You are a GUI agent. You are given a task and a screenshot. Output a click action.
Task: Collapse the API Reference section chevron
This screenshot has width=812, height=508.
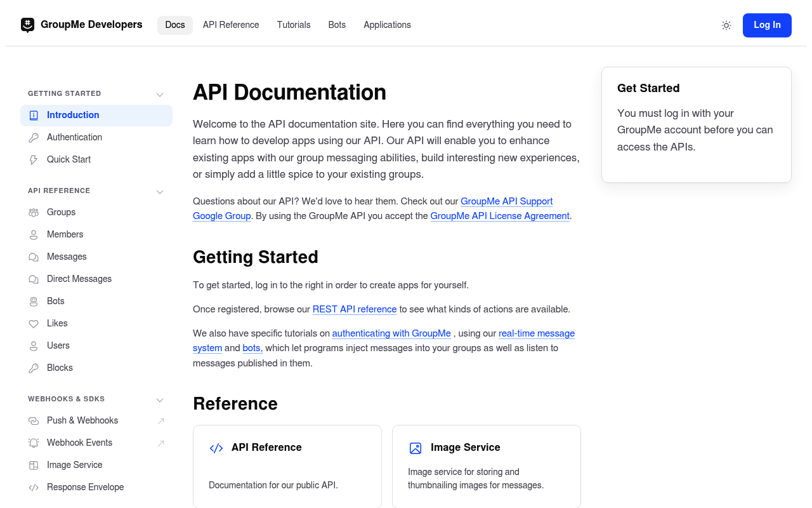[x=160, y=192]
